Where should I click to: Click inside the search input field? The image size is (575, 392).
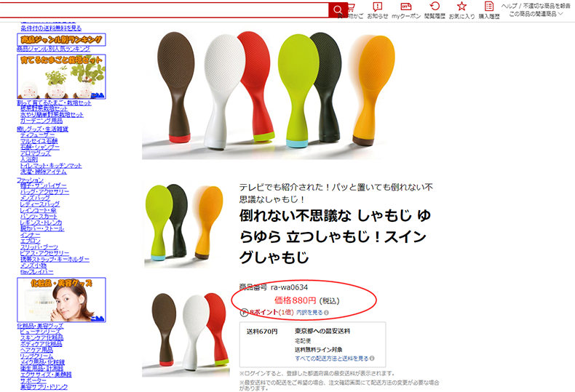click(164, 10)
